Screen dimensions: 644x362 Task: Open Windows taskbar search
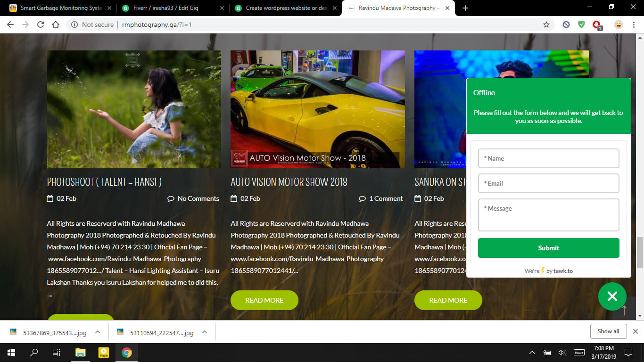[x=34, y=353]
